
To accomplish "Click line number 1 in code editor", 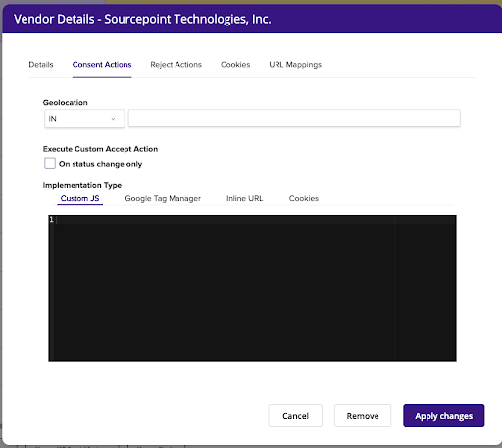I will point(51,220).
